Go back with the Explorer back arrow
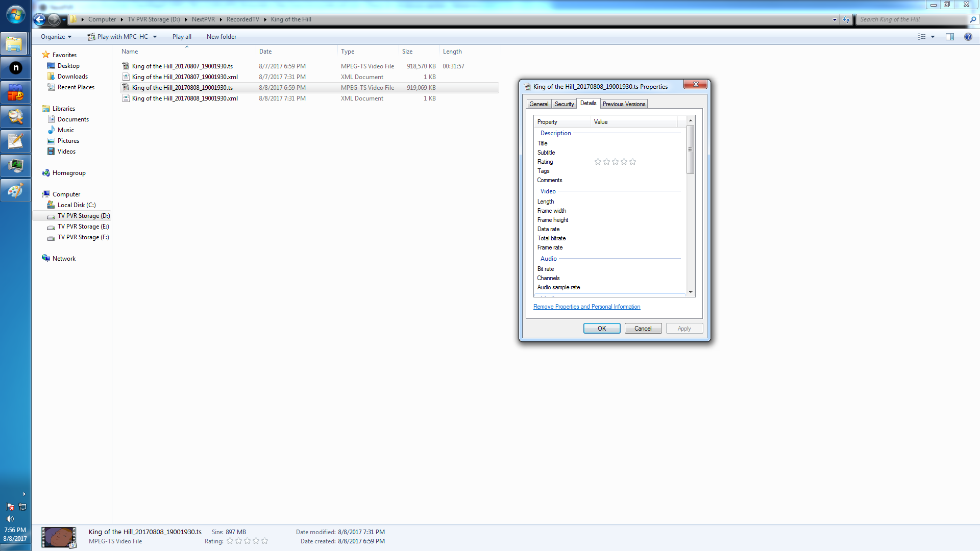 (39, 19)
